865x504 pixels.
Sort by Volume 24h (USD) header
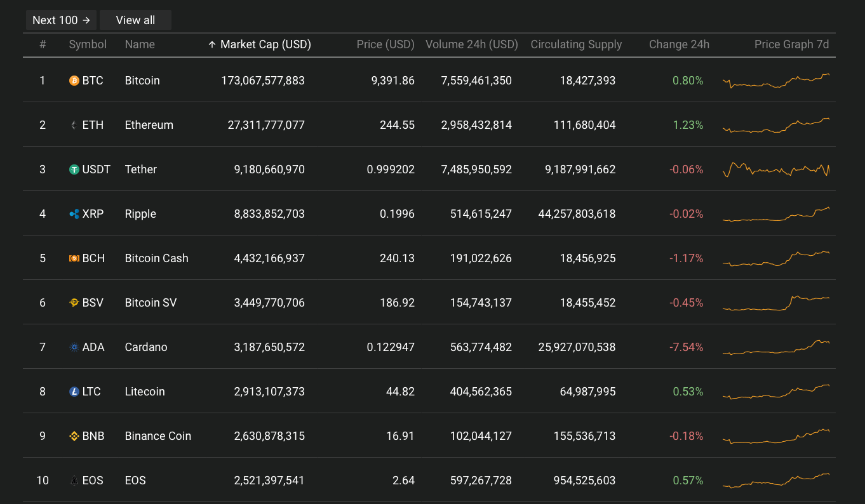(x=472, y=44)
